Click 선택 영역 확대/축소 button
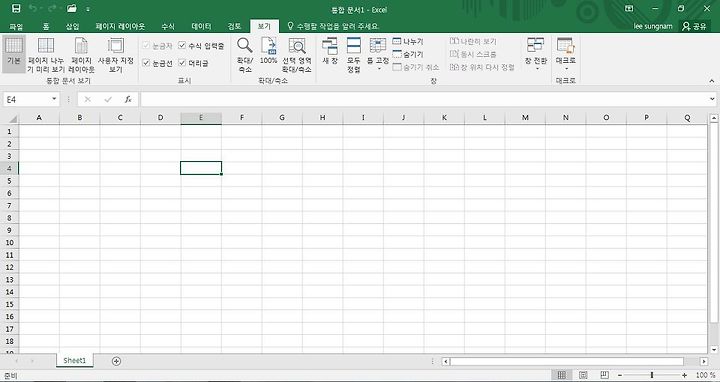 (x=297, y=55)
